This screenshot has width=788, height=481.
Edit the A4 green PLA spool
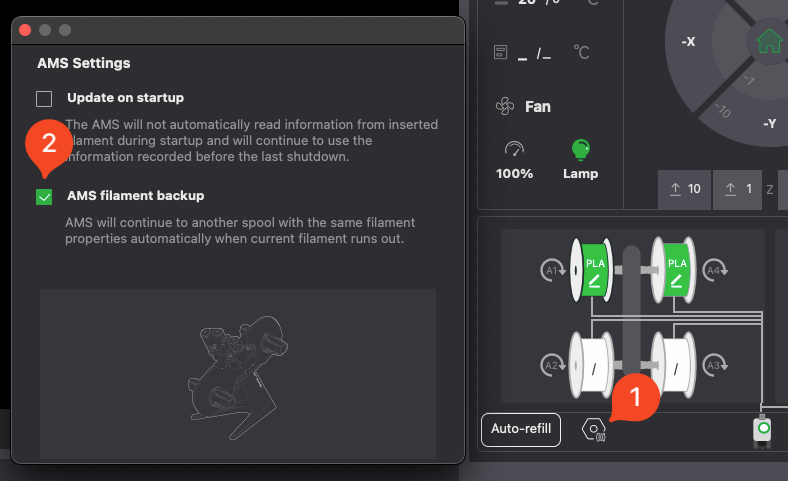click(678, 270)
